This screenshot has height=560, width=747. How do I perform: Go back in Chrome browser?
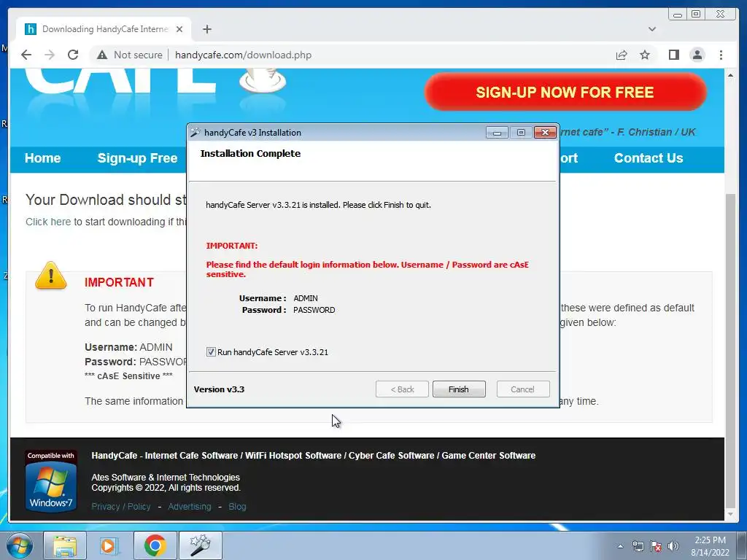[x=26, y=55]
